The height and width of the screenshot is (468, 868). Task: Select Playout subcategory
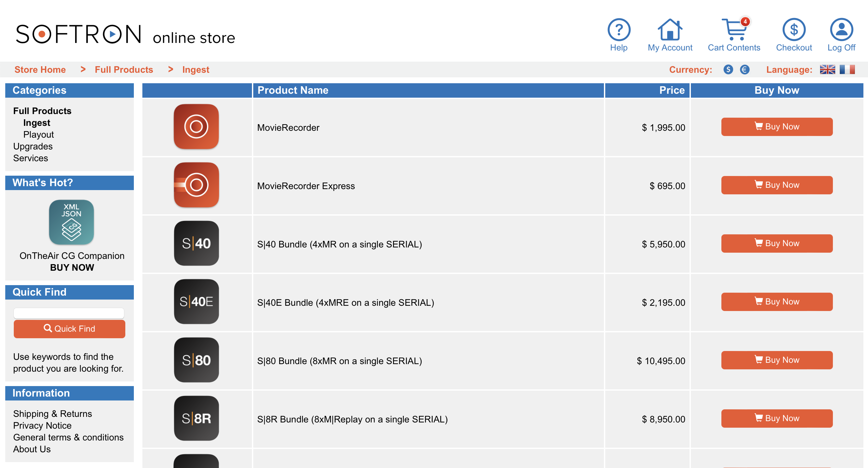coord(38,134)
